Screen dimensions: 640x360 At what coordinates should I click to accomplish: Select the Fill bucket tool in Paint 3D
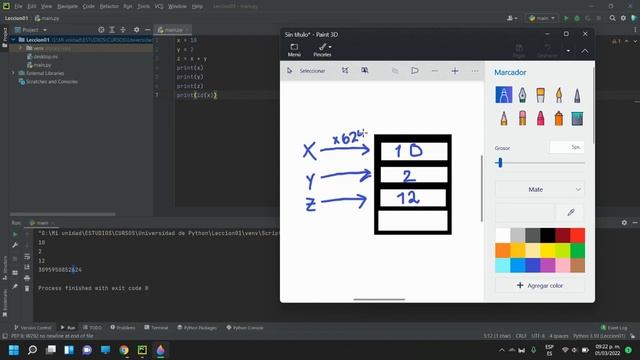pyautogui.click(x=577, y=118)
